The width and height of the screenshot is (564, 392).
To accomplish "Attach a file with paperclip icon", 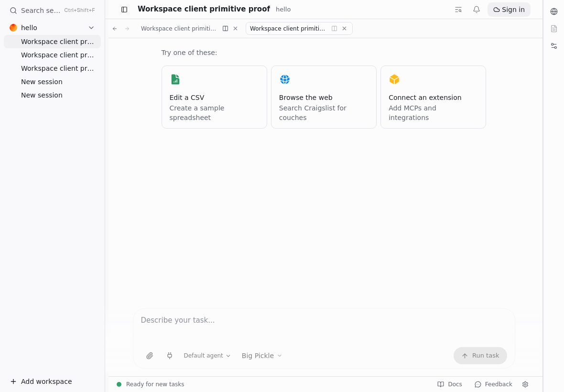I will (x=150, y=356).
